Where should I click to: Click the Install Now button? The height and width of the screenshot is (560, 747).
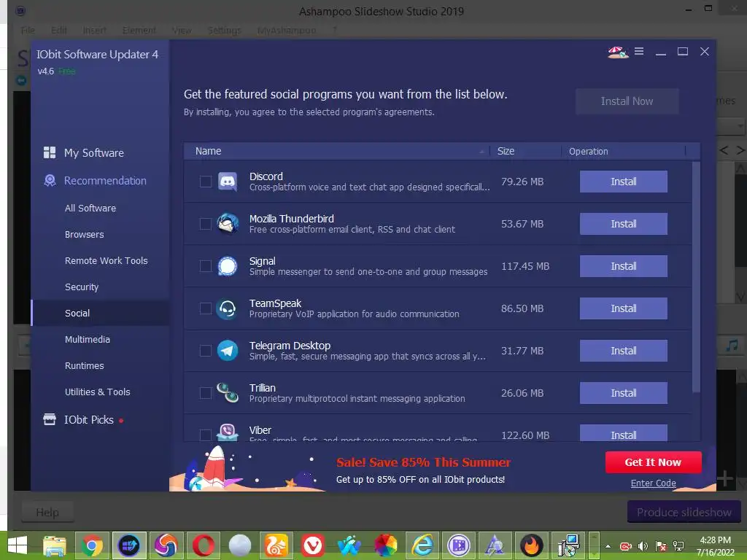[x=627, y=101]
